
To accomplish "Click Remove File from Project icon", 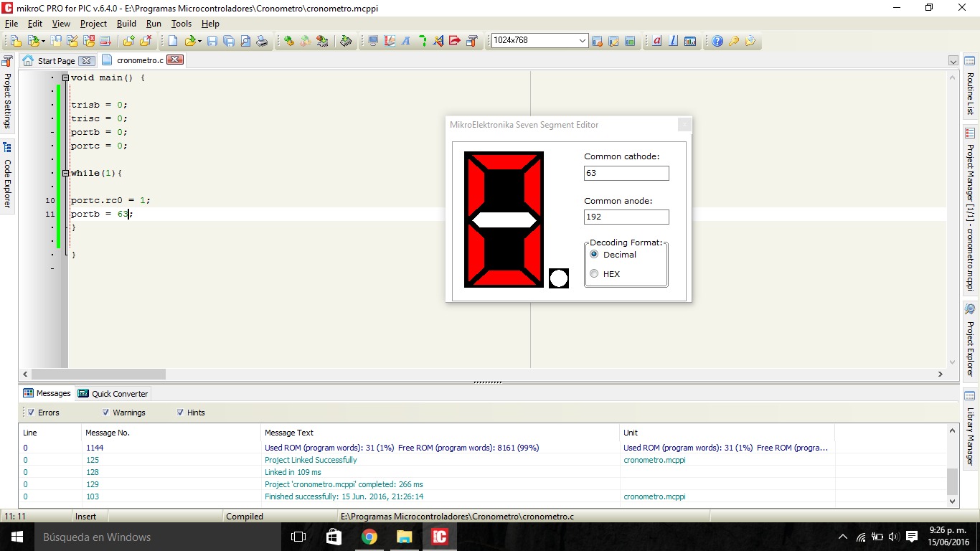I will tap(146, 41).
